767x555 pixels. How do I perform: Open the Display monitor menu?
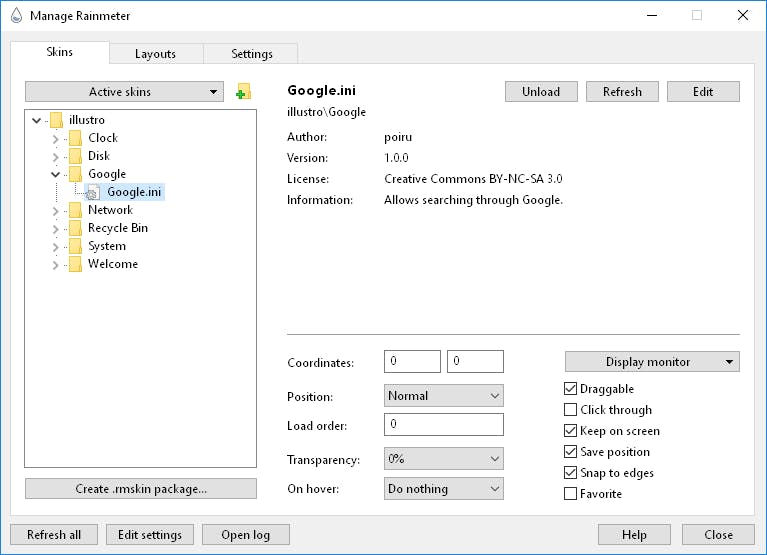(x=652, y=362)
